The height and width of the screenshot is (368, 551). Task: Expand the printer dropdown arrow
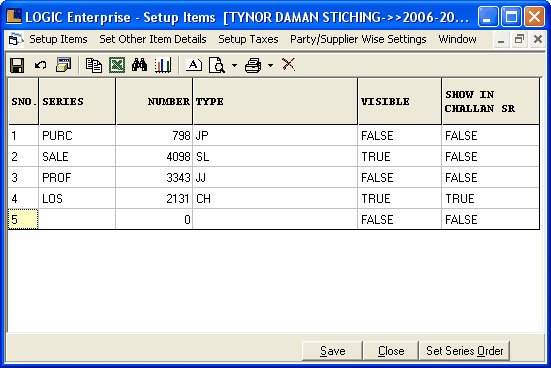point(270,65)
